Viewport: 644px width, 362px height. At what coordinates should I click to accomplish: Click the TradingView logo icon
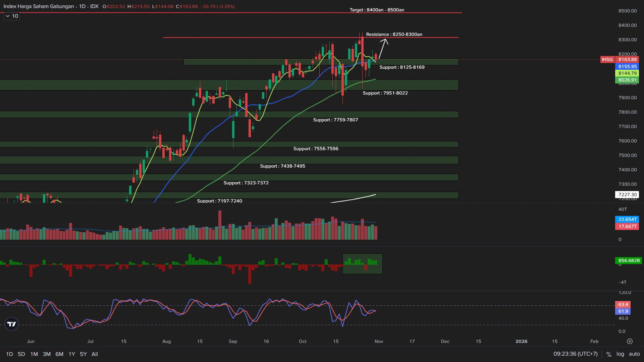coord(11,324)
